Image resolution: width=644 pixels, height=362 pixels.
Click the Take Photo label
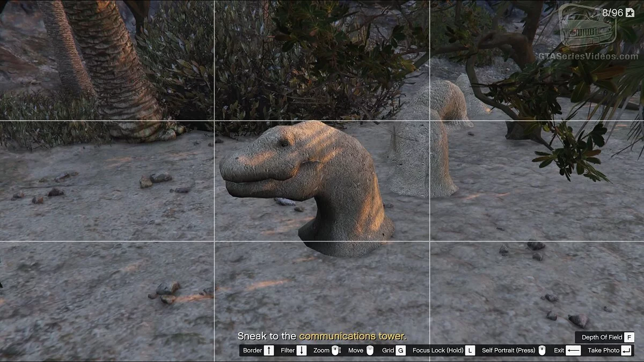pos(604,350)
